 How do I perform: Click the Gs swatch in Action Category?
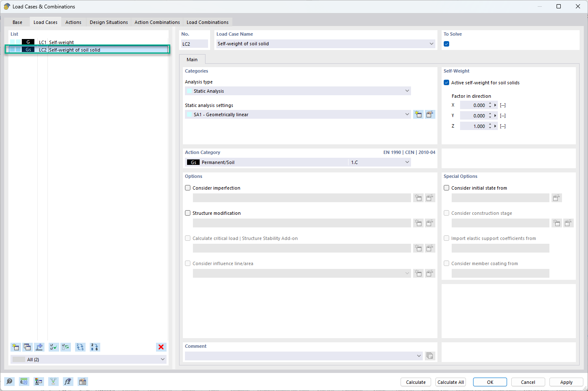click(x=193, y=162)
